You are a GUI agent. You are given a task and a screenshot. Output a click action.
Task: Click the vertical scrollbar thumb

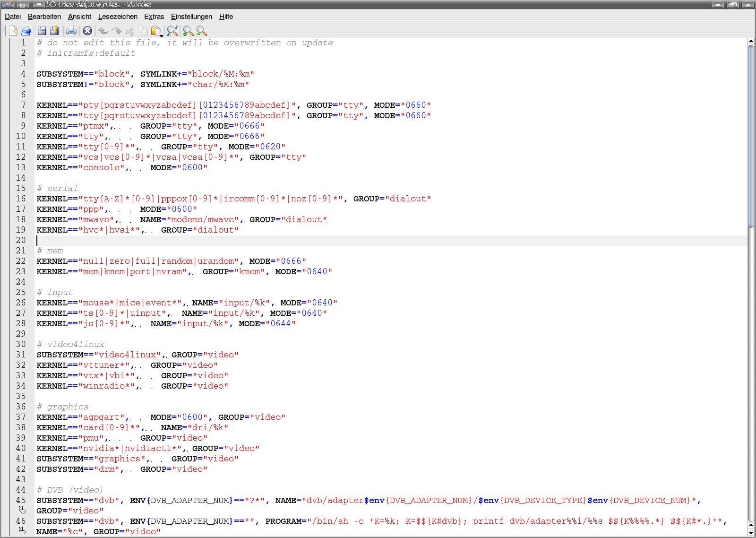pos(751,136)
